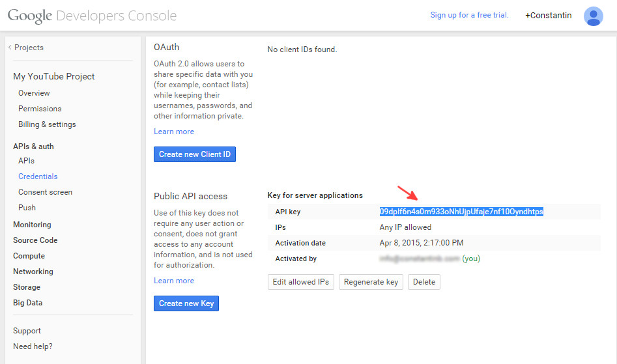Click the Activation date row label

pos(300,243)
